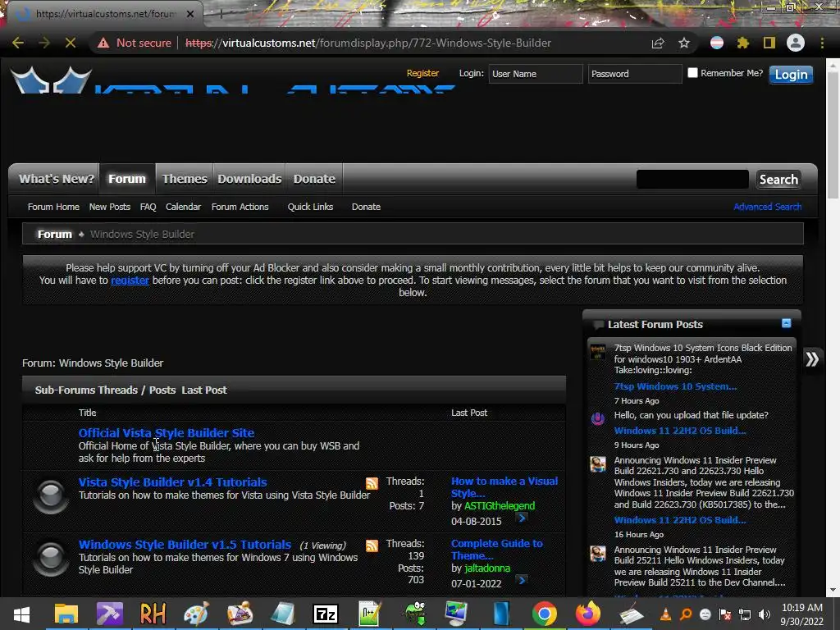Open RSS feed for Windows Style Builder v1.5 Tutorials

click(372, 546)
